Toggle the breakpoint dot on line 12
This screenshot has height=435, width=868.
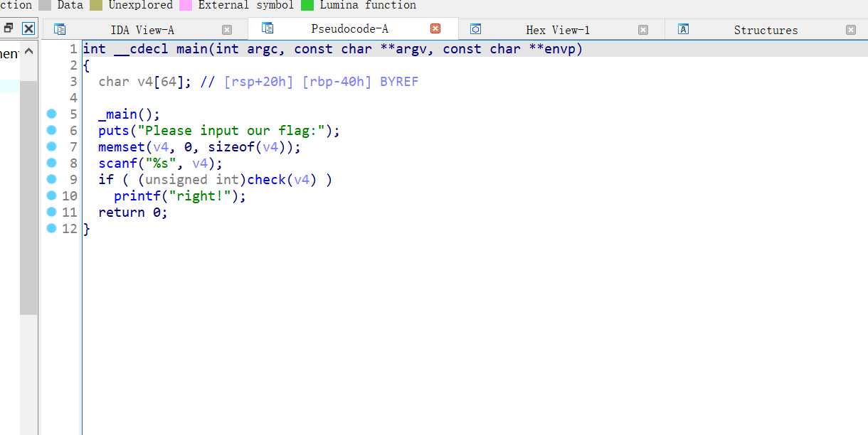51,228
